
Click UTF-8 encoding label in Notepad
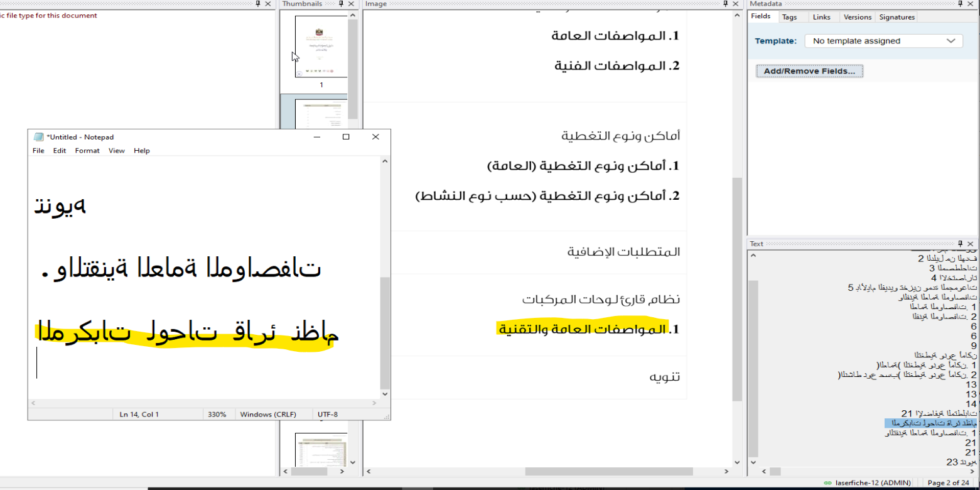click(328, 415)
